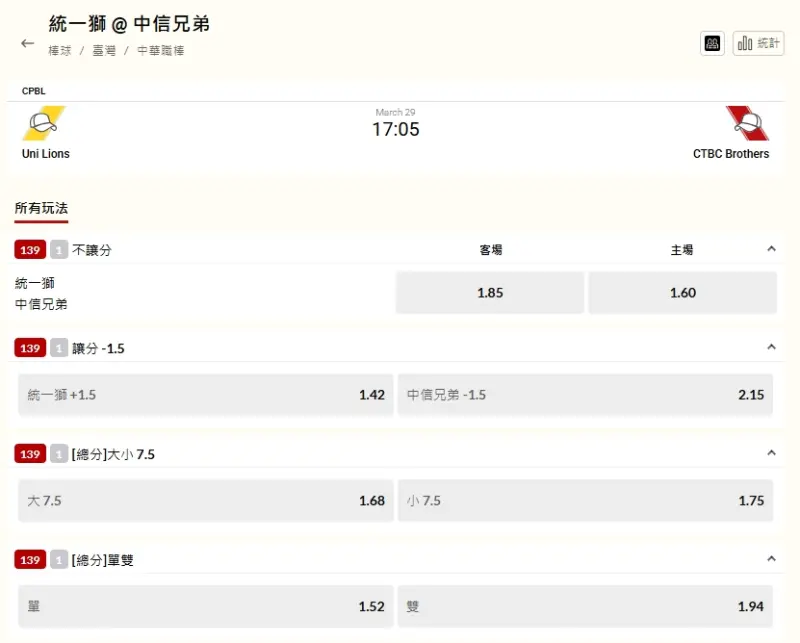800x643 pixels.
Task: Click the Uni Lions team name
Action: tap(45, 154)
